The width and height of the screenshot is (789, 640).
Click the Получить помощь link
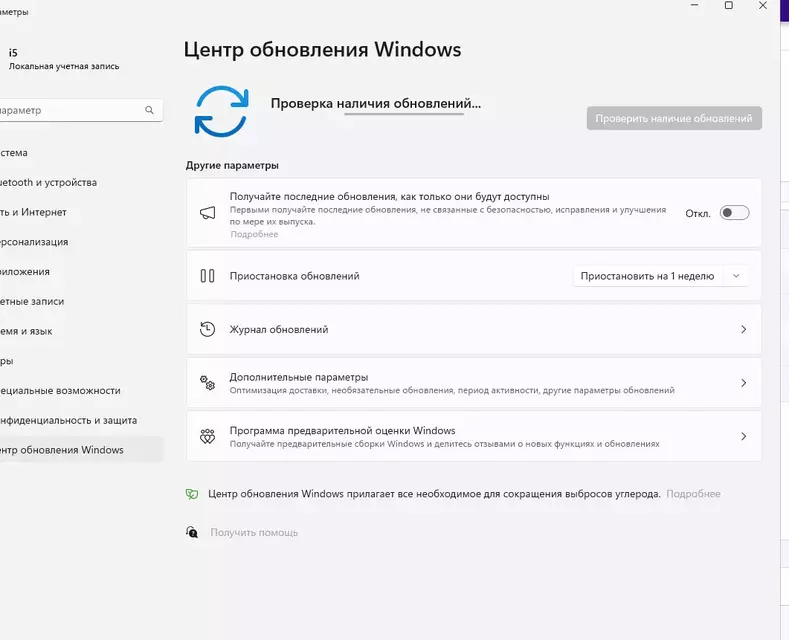click(x=254, y=532)
